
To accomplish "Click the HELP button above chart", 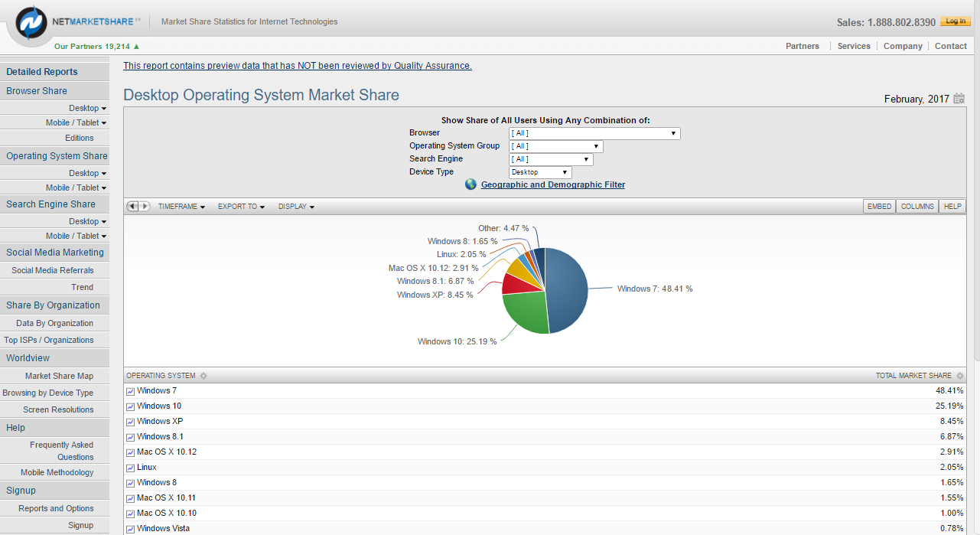I will (x=952, y=207).
